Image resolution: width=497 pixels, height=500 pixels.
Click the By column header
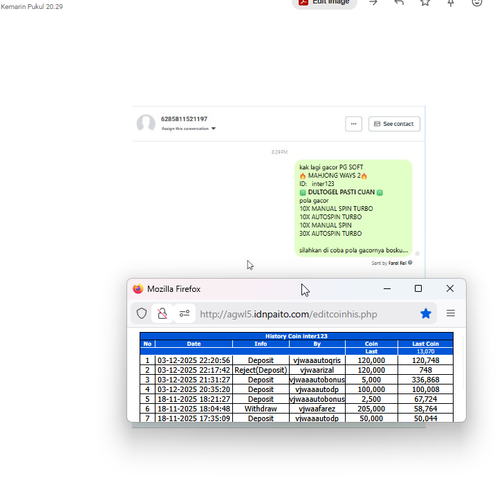[x=317, y=344]
